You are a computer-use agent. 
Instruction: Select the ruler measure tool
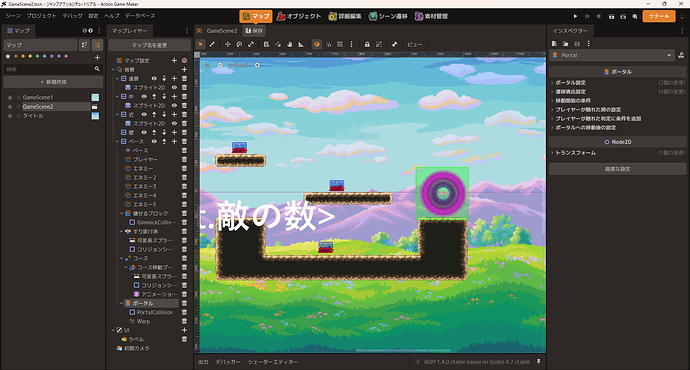[301, 44]
